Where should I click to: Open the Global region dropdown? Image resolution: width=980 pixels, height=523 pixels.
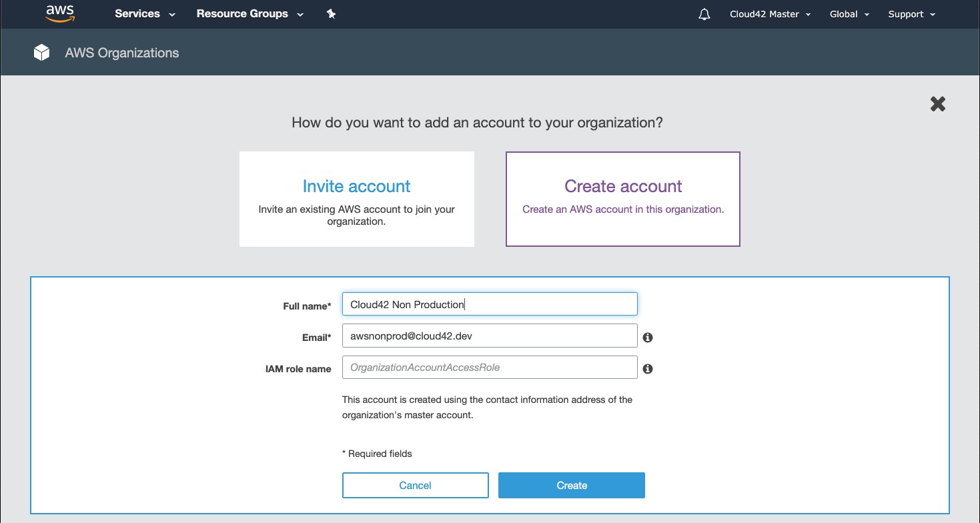point(849,13)
